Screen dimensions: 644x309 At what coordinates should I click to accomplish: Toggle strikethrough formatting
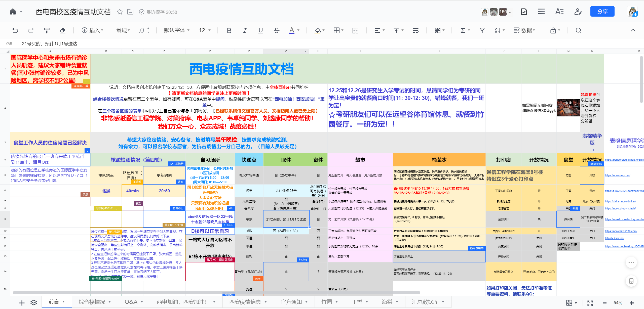point(277,30)
